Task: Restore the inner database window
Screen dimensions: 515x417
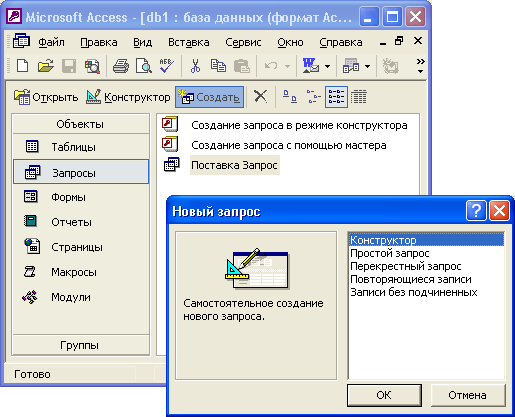Action: 399,41
